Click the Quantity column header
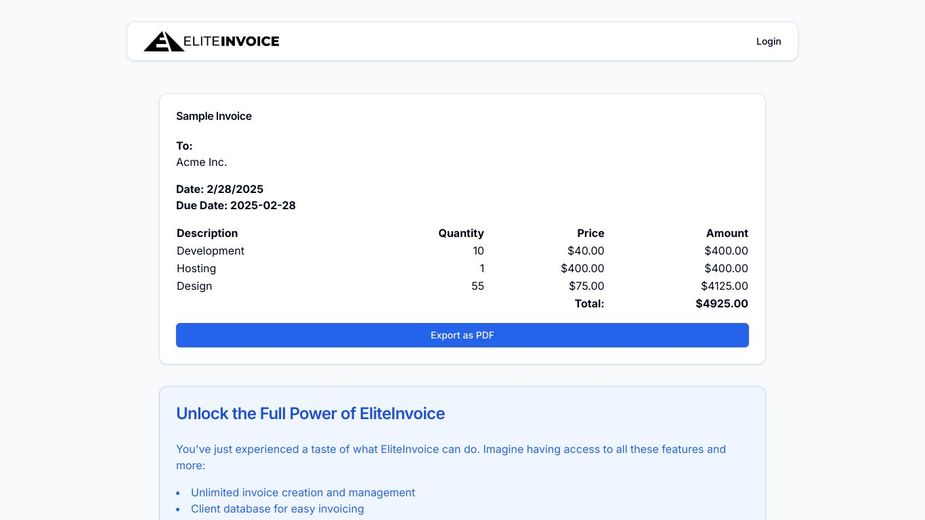This screenshot has height=520, width=925. [x=460, y=233]
